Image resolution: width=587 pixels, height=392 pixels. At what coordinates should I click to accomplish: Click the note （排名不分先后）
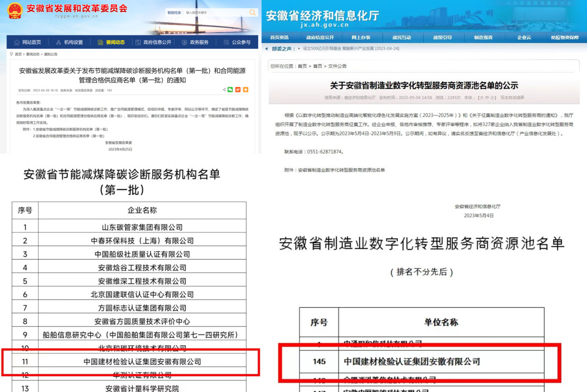422,272
